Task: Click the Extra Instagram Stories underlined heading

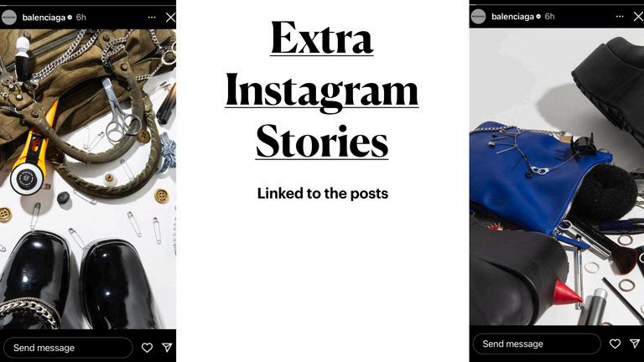Action: [322, 90]
